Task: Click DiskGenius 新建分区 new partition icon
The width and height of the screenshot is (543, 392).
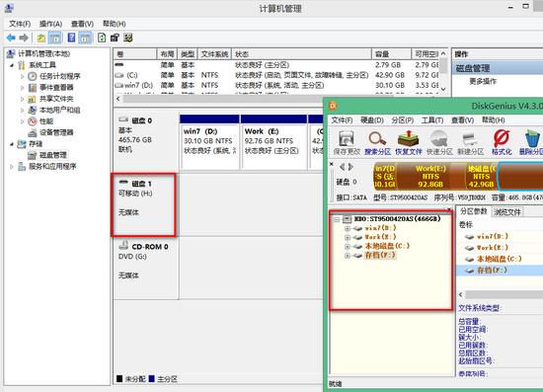Action: click(x=470, y=142)
